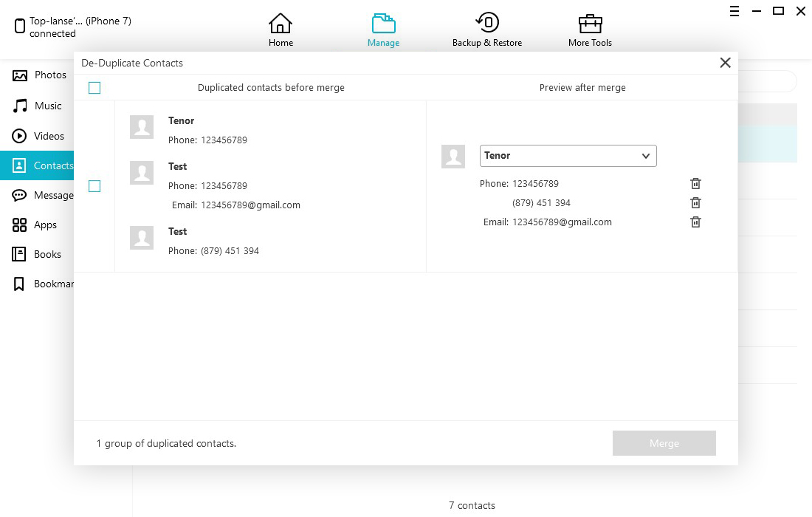Click '1 group of duplicated contacts.' status text
The image size is (812, 517).
pos(166,443)
